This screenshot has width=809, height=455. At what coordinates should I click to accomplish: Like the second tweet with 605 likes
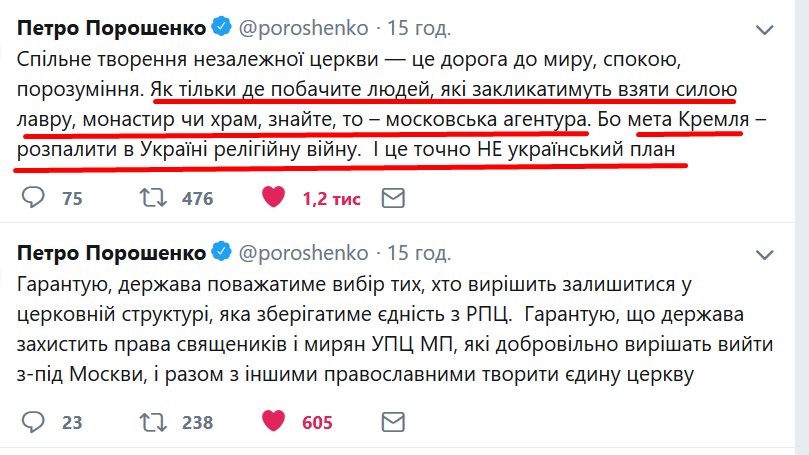tap(273, 422)
